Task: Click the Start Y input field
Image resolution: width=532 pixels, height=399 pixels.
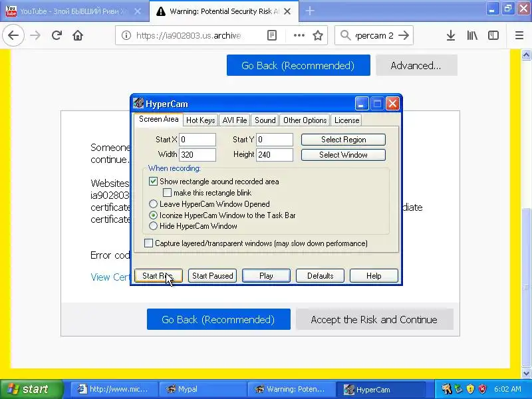Action: click(x=275, y=140)
